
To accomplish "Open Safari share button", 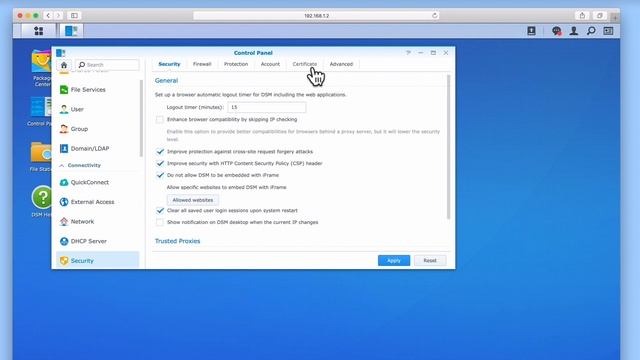I will click(x=582, y=16).
